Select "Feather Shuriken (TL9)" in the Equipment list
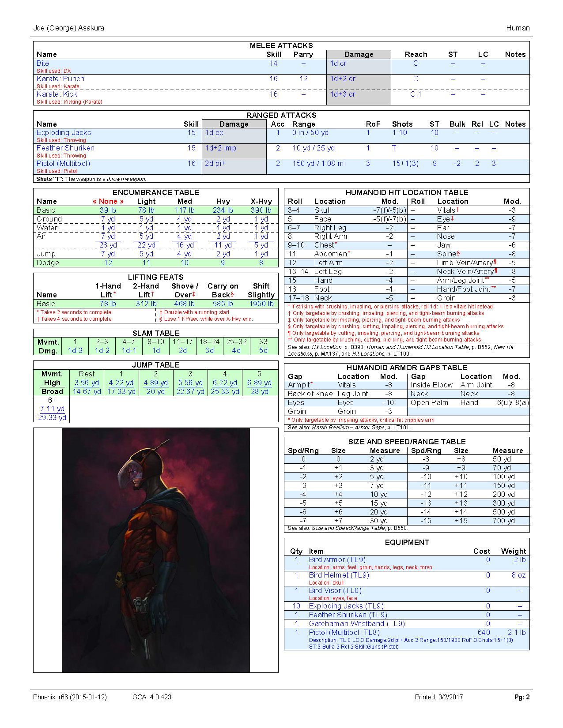 (348, 615)
